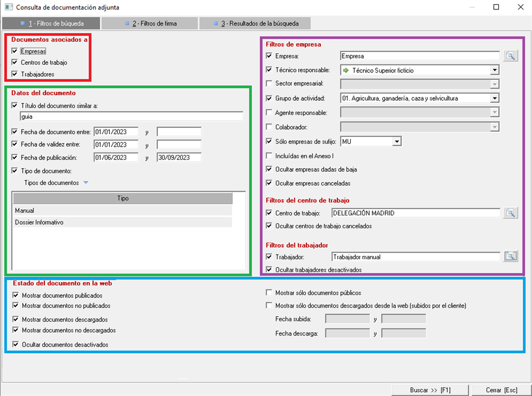Viewport: 532px width, 396px height.
Task: Select the Dossier Informativo row
Action: click(122, 222)
